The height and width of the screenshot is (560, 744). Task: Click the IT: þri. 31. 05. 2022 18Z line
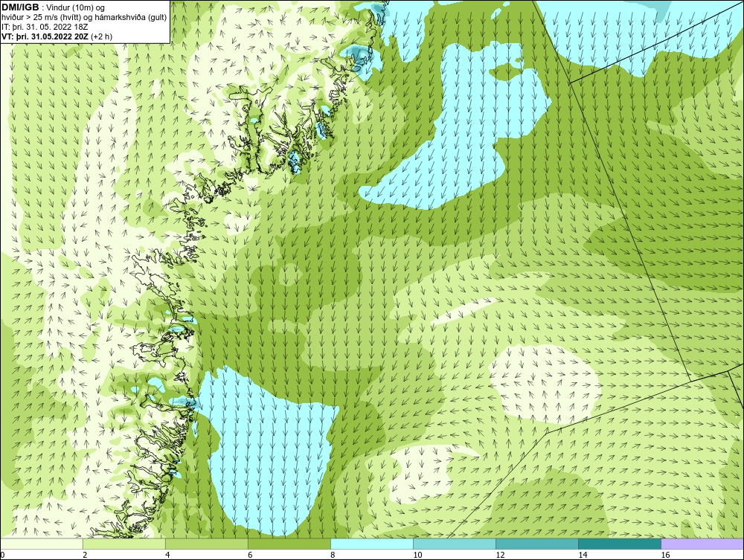(45, 27)
